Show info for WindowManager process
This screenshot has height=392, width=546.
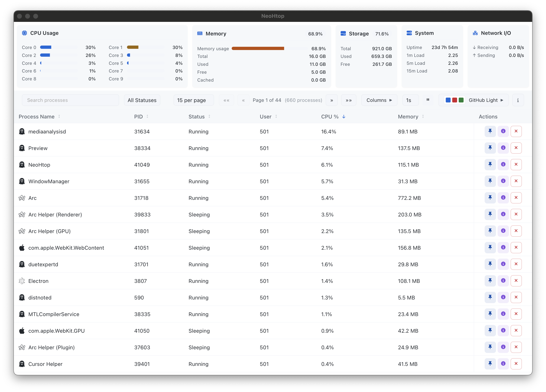[x=503, y=181]
